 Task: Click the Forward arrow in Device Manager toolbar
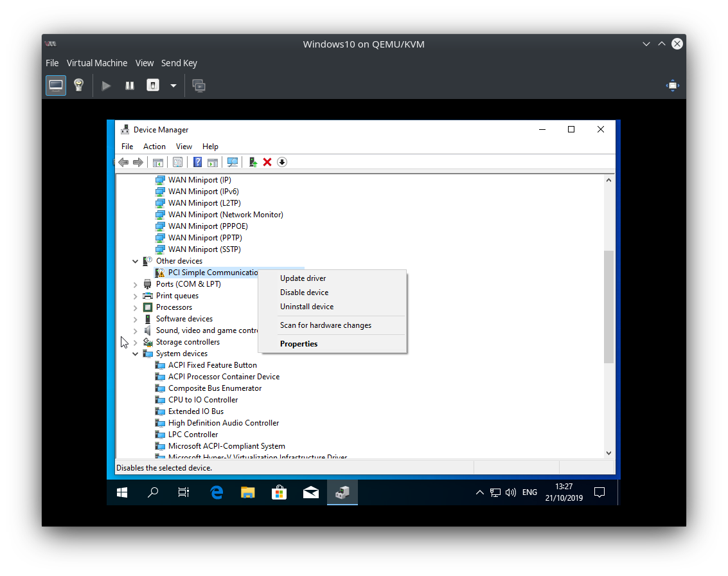(138, 162)
